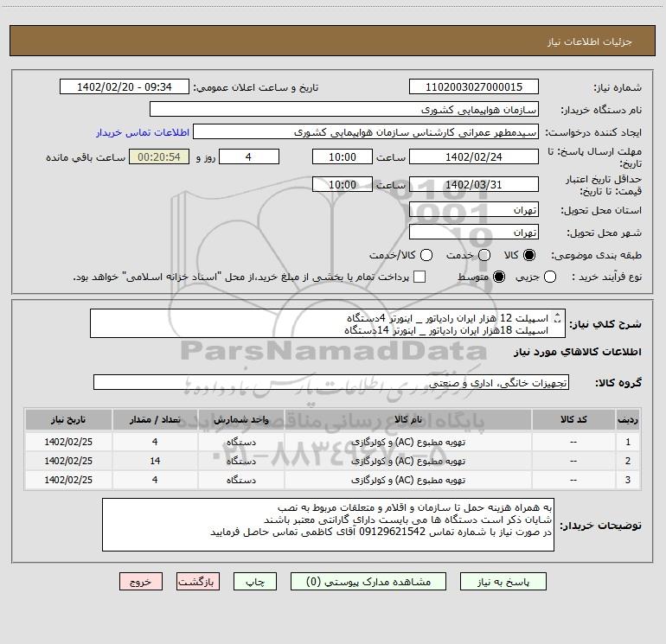Choose متوسط purchase process option
Screen dimensions: 666x644
(499, 277)
